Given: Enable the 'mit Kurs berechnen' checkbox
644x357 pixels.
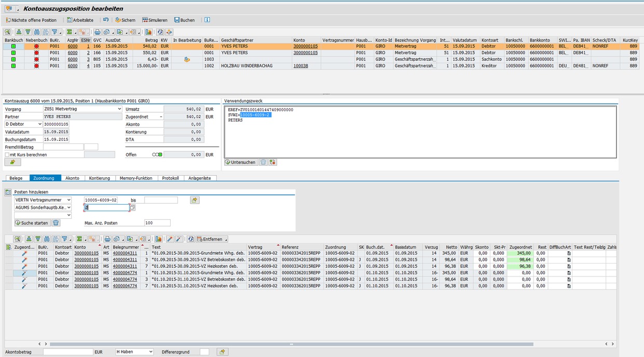Looking at the screenshot, I should click(x=7, y=155).
